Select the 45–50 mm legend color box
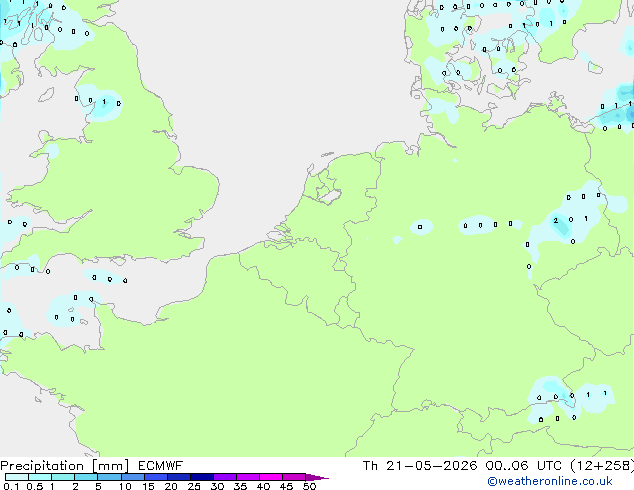 click(294, 477)
